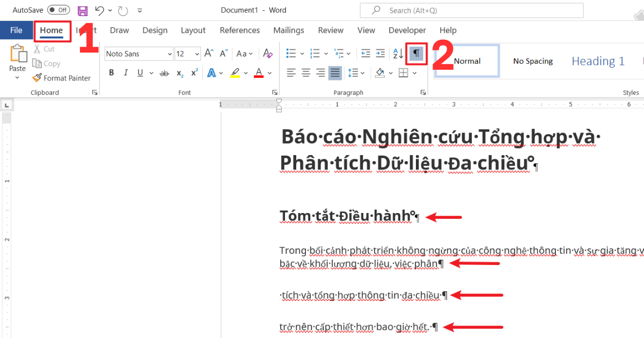The width and height of the screenshot is (644, 338).
Task: Click the Undo arrow icon
Action: (x=99, y=10)
